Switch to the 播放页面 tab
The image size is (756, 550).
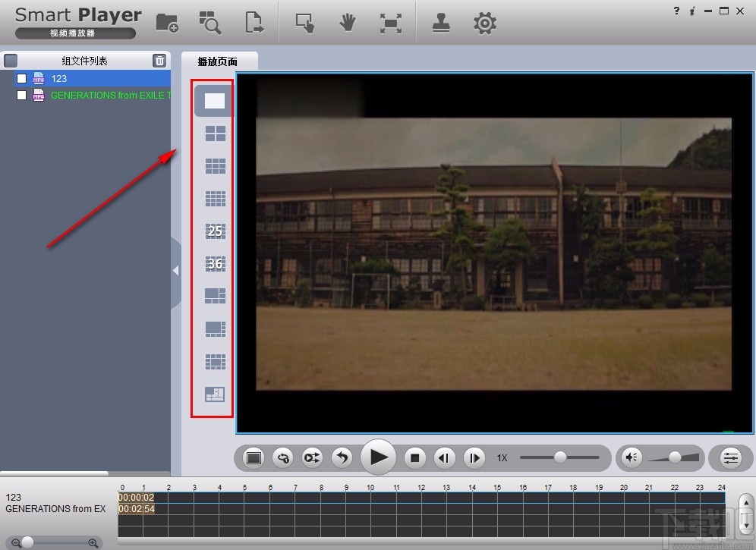pos(217,61)
